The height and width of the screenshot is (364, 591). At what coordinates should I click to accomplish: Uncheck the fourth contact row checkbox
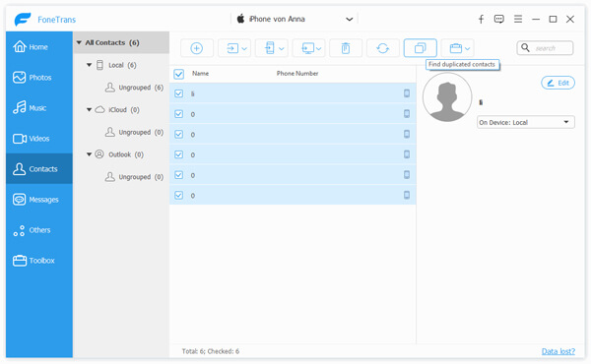coord(178,154)
